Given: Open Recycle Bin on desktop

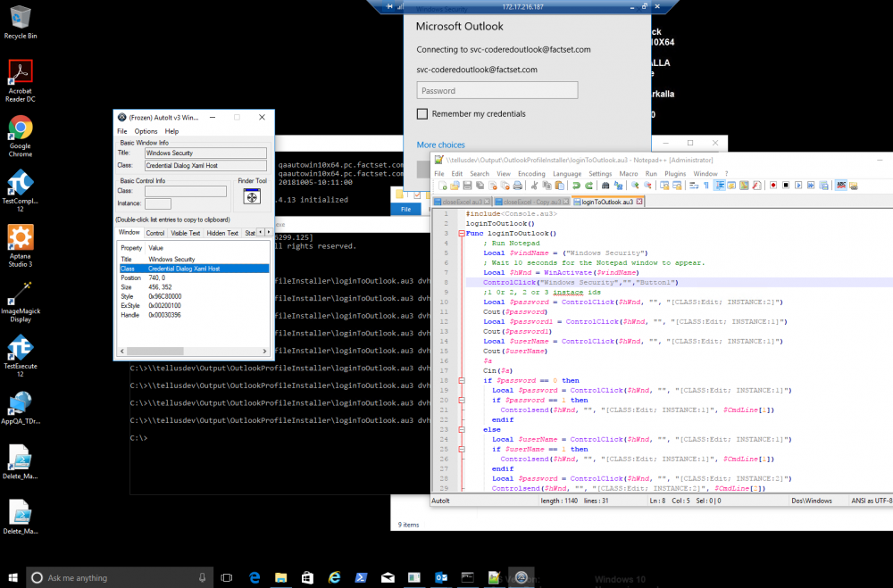Looking at the screenshot, I should (21, 23).
